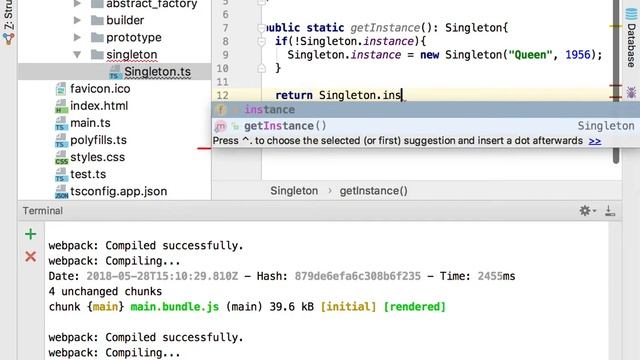Click the favicon.ico file icon
640x360 pixels.
tap(61, 89)
